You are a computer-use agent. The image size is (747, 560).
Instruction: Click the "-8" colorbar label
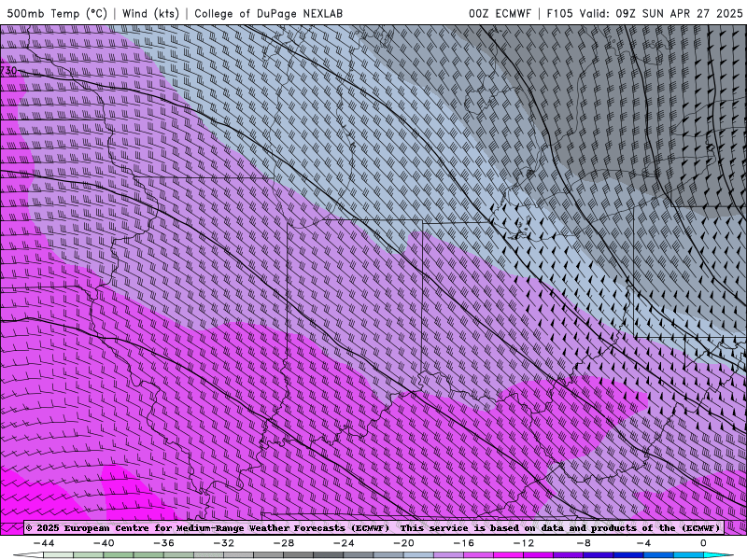(x=584, y=543)
